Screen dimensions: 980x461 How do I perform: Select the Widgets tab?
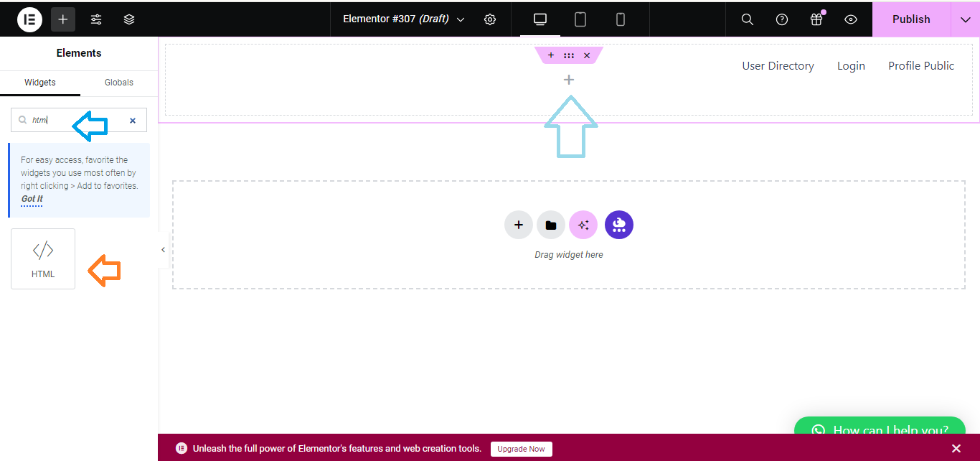pyautogui.click(x=40, y=83)
